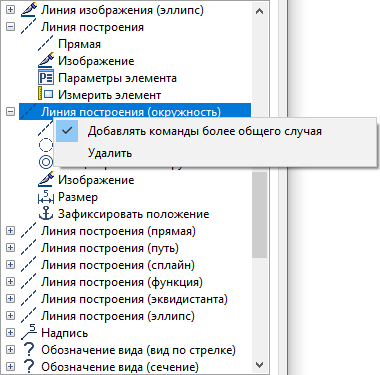
Task: Expand Линия построения (сплайн) node
Action: click(x=10, y=264)
